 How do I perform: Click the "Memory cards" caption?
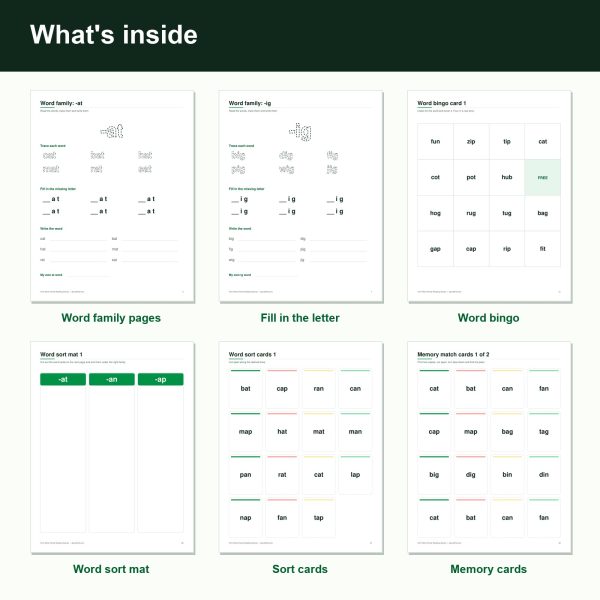[489, 569]
